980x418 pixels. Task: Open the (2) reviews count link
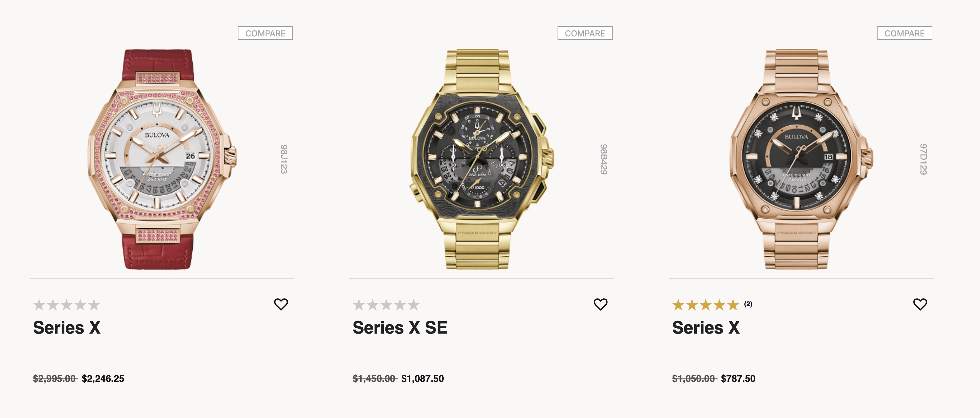[748, 304]
